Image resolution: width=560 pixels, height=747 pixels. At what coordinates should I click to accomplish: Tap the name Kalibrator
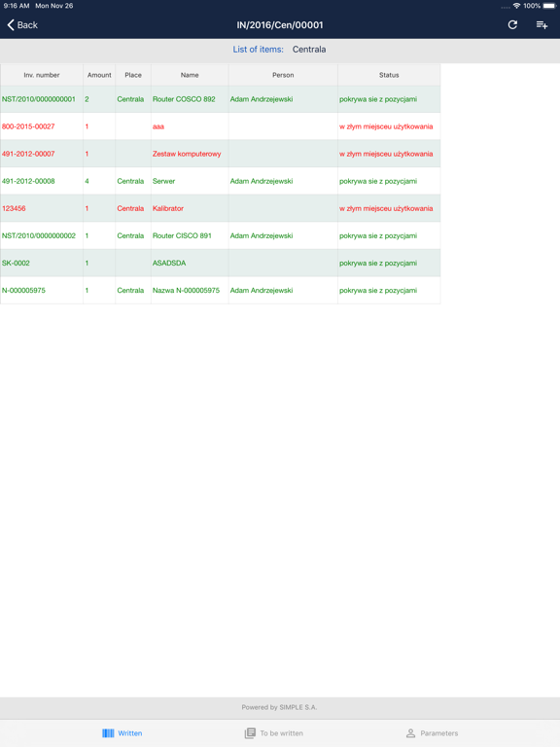click(168, 208)
